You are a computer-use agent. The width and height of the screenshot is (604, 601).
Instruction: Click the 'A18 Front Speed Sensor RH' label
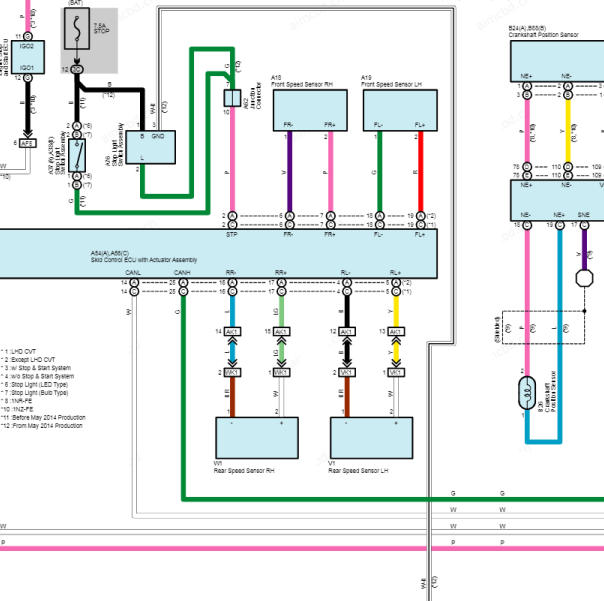302,81
